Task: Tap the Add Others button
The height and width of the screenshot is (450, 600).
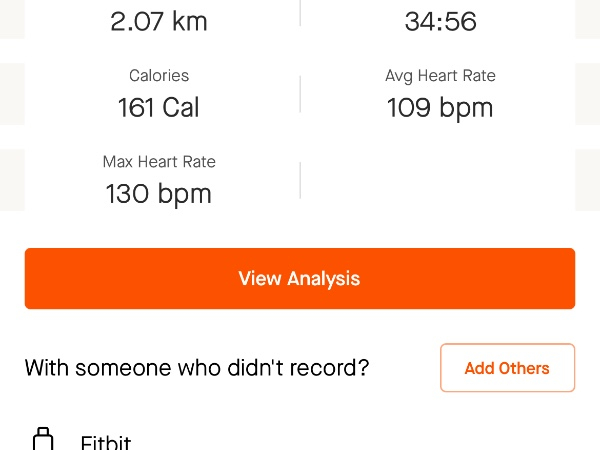Action: 507,368
